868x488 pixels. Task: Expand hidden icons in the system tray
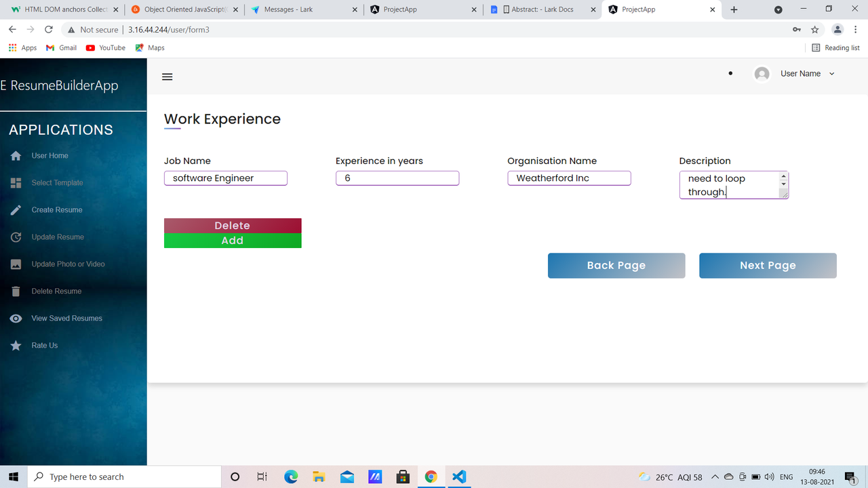pos(715,476)
